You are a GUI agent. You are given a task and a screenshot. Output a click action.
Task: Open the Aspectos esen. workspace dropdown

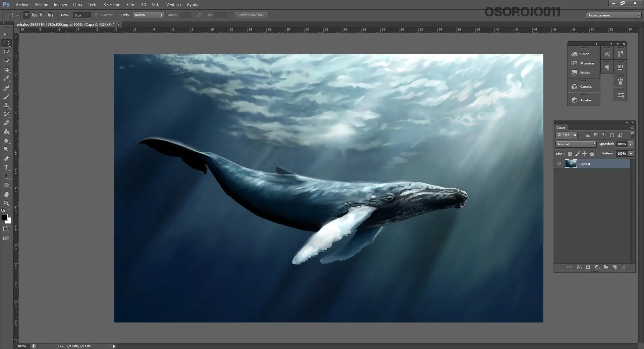click(x=614, y=15)
